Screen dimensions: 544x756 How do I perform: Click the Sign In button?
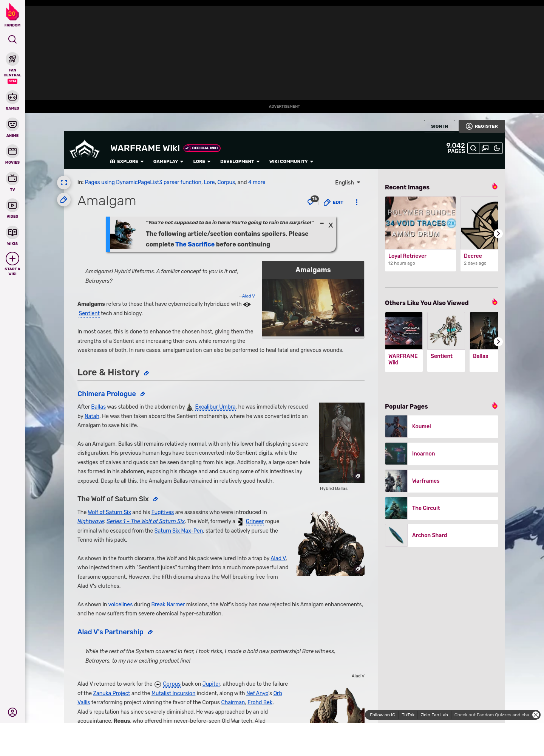(439, 126)
